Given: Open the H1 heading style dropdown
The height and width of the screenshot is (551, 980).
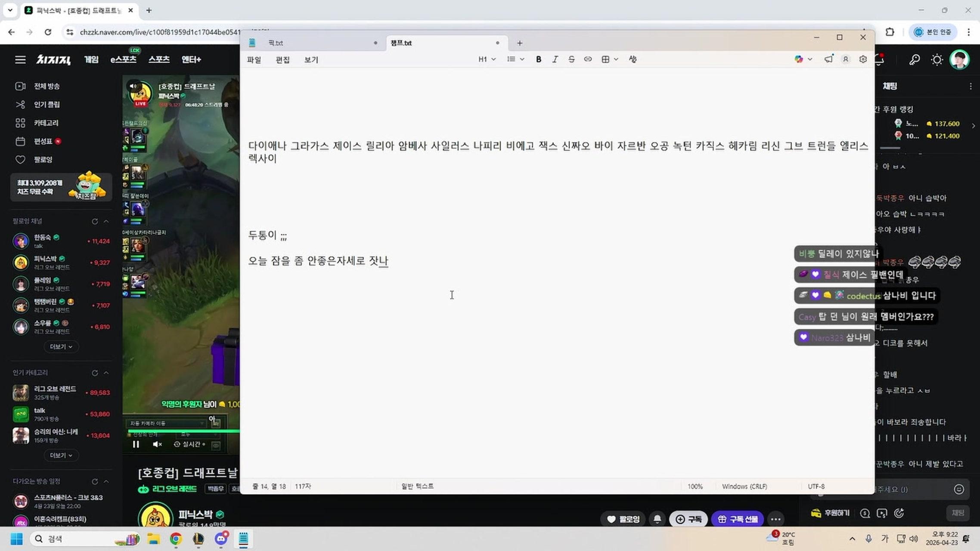Looking at the screenshot, I should coord(486,59).
